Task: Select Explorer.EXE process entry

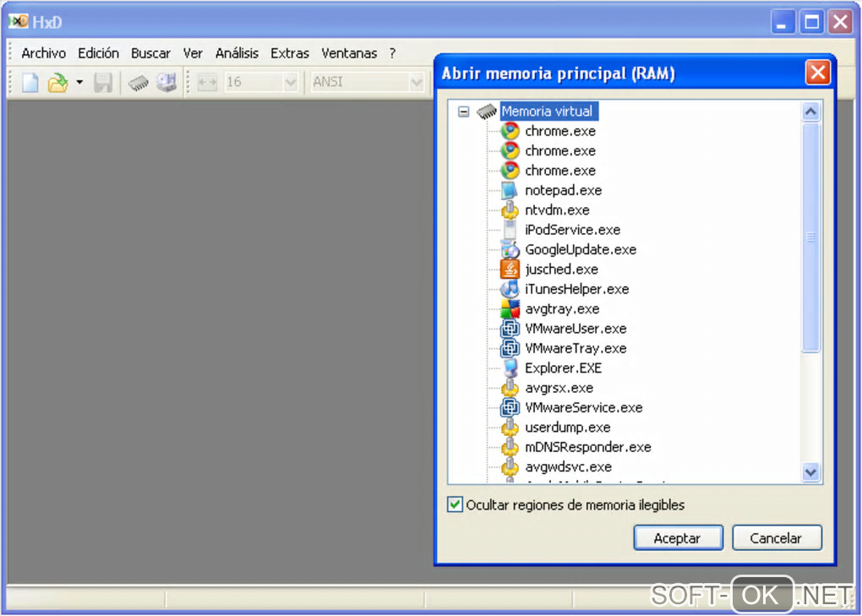Action: (x=564, y=368)
